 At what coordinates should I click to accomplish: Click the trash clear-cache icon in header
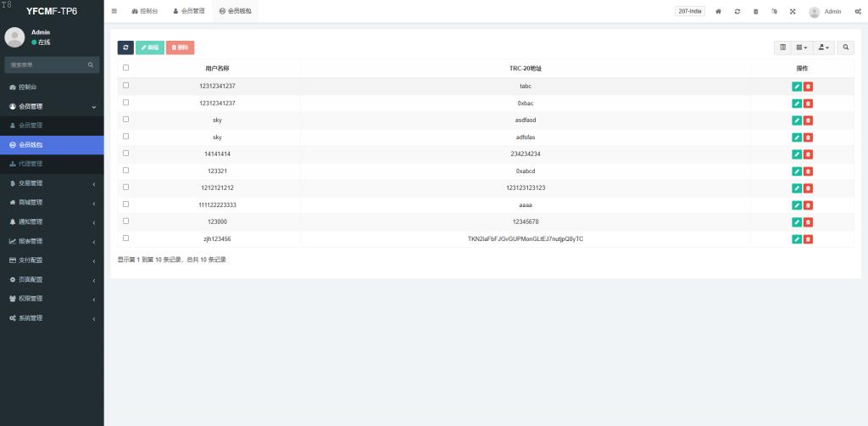pyautogui.click(x=755, y=11)
